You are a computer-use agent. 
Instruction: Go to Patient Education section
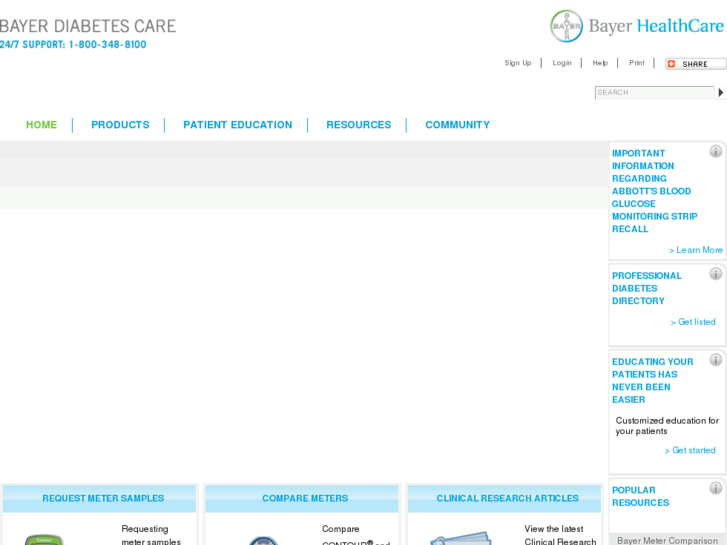pyautogui.click(x=237, y=125)
